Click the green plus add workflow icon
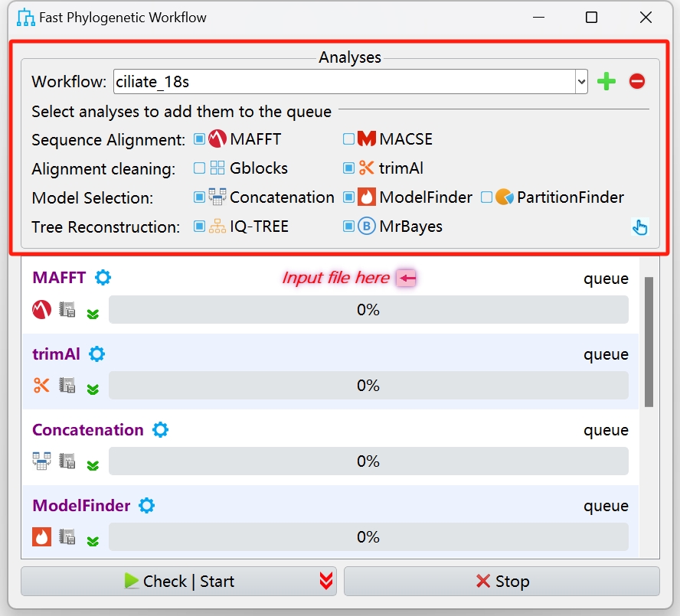 [606, 81]
